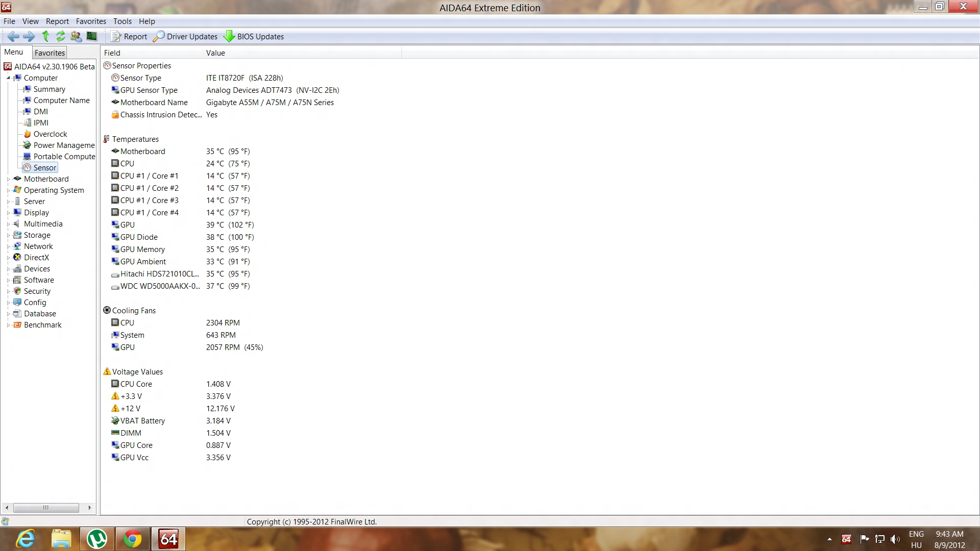This screenshot has height=551, width=980.
Task: Click the Devices tree icon
Action: [x=17, y=269]
